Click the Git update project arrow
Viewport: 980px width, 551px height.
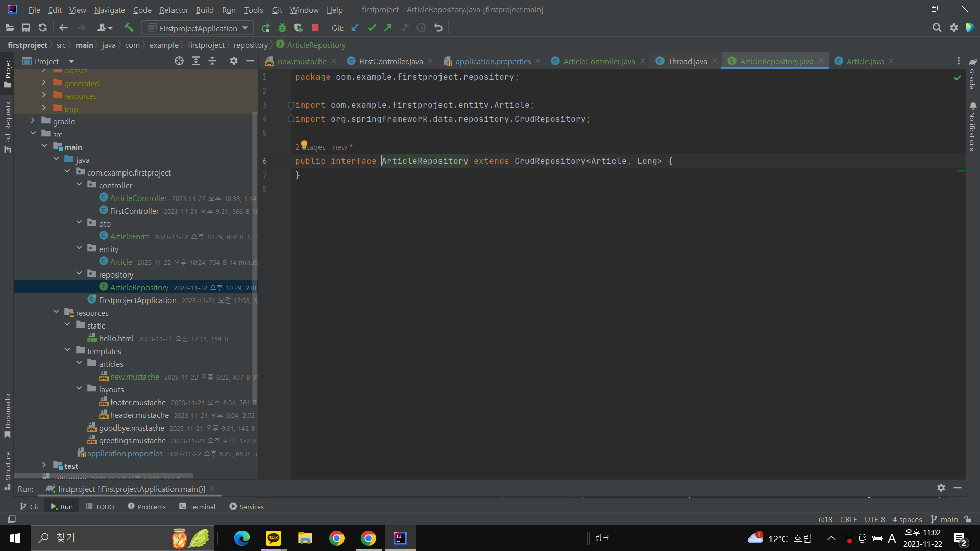[x=355, y=28]
